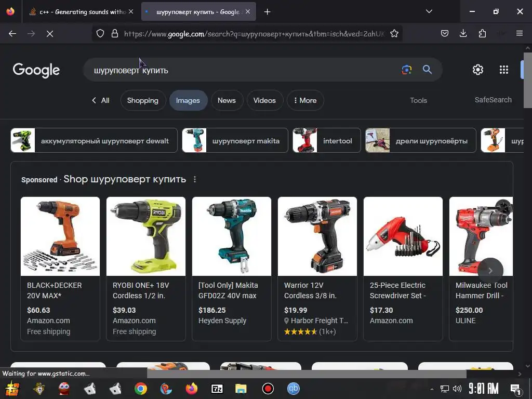Open the RYOBI ONE+ drill image
Viewport: 532px width, 399px height.
pos(146,236)
